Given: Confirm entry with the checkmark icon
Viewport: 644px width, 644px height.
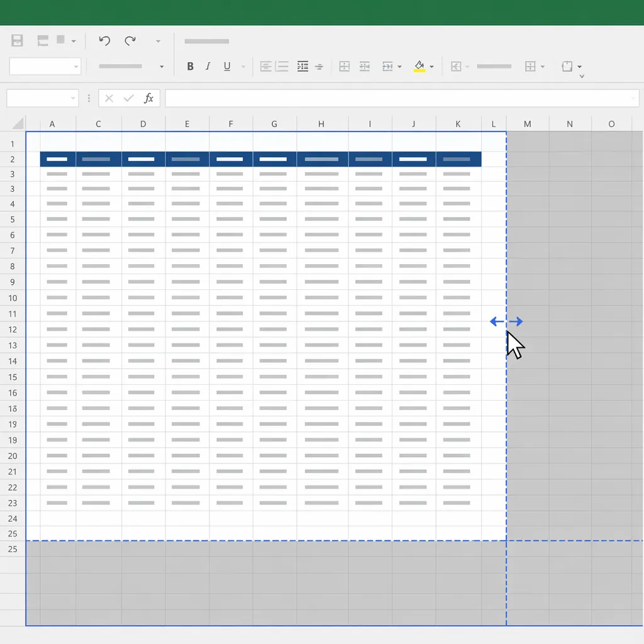Looking at the screenshot, I should pos(128,98).
